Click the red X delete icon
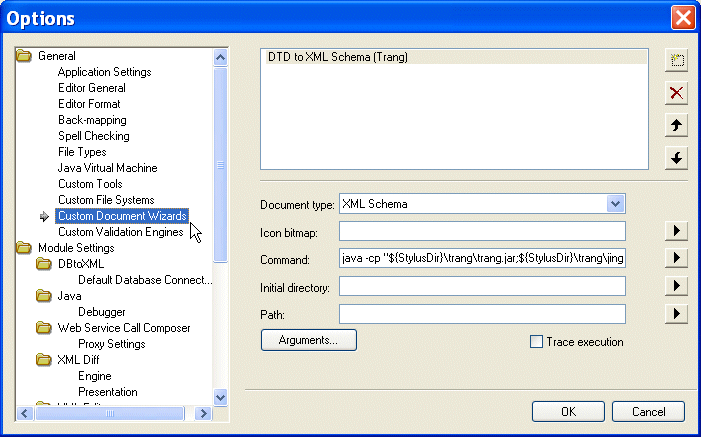 coord(677,93)
